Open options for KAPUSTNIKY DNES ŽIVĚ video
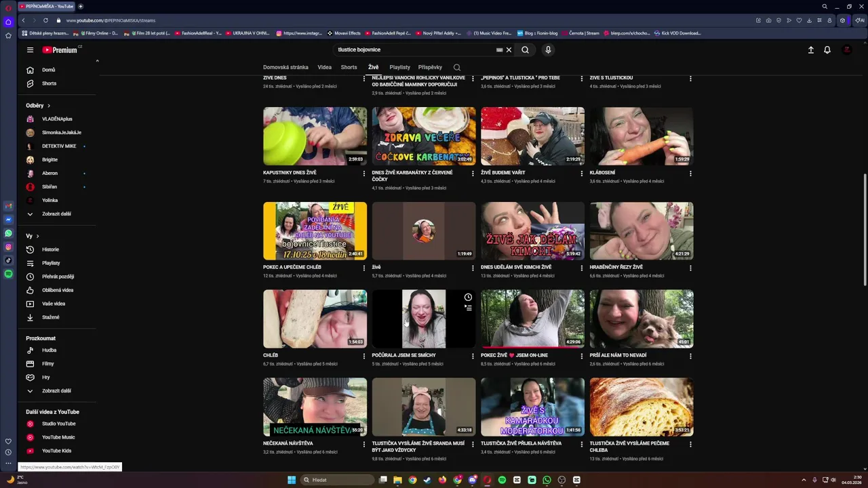 click(364, 174)
